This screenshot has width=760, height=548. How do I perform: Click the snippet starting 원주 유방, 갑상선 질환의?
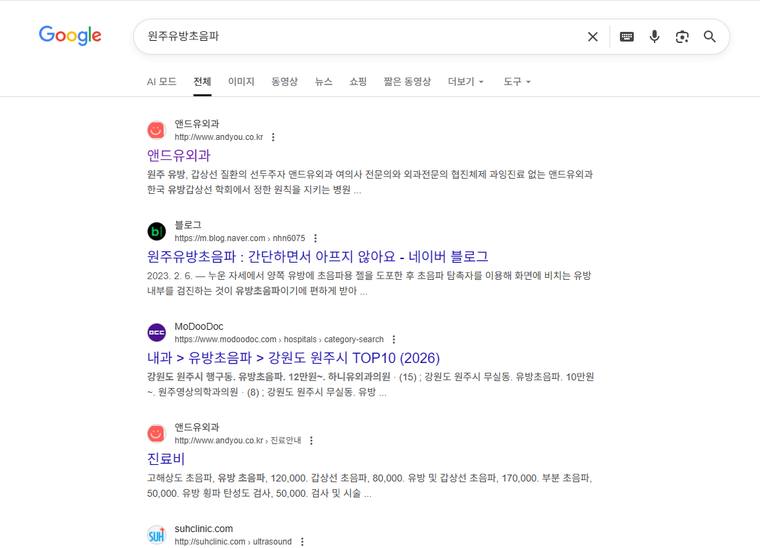click(x=370, y=182)
